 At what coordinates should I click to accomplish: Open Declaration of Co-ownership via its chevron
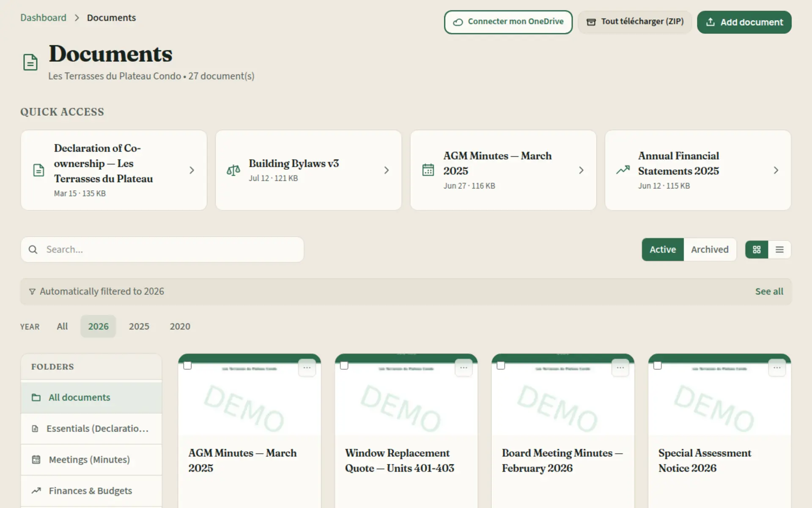[x=192, y=170]
